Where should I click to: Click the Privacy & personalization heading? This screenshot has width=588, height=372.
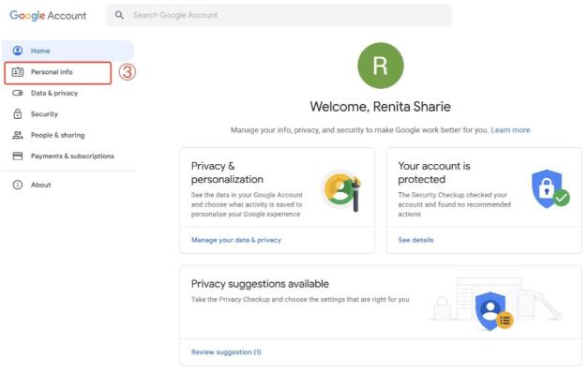[x=227, y=172]
